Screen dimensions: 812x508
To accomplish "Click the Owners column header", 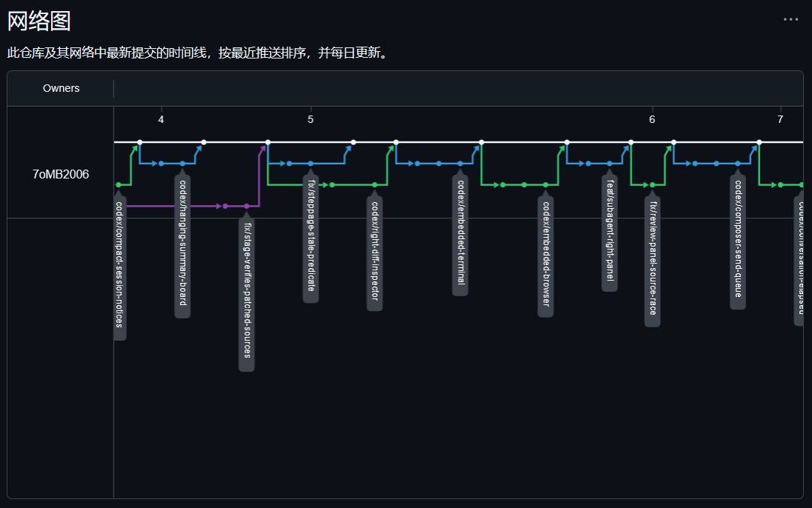I will [x=61, y=89].
